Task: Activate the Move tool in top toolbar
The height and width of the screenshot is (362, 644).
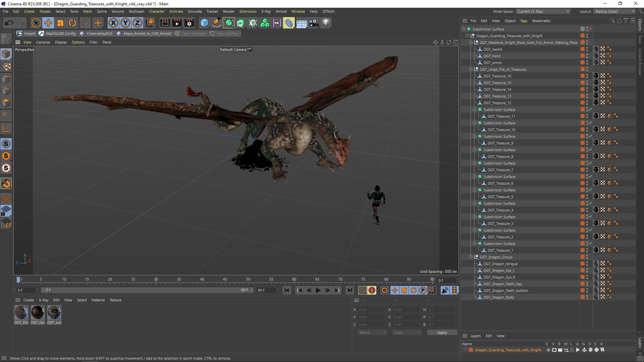Action: (48, 23)
